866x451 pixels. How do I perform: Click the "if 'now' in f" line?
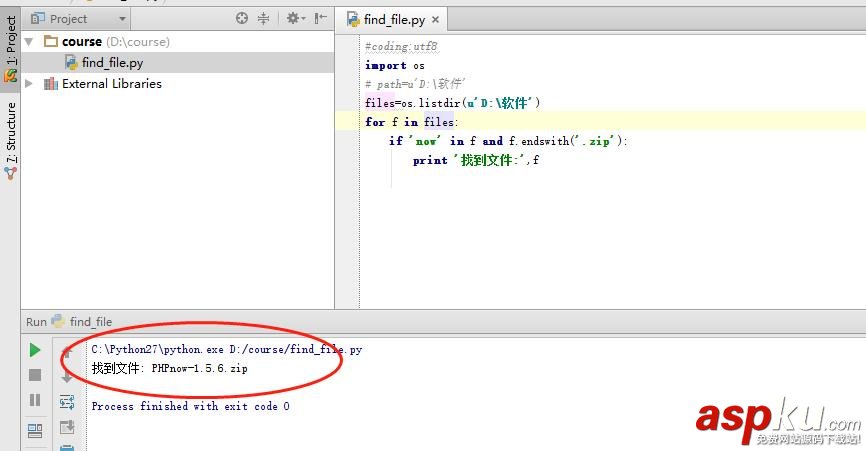(x=508, y=141)
